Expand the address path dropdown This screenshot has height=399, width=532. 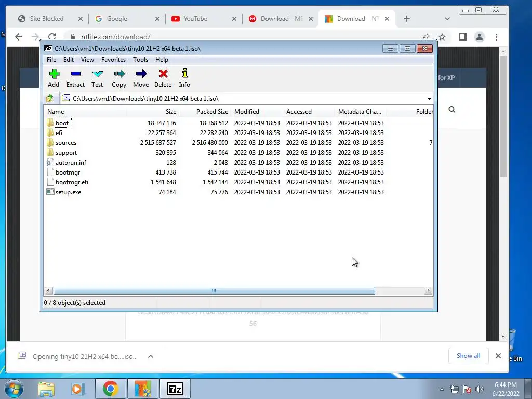coord(429,98)
